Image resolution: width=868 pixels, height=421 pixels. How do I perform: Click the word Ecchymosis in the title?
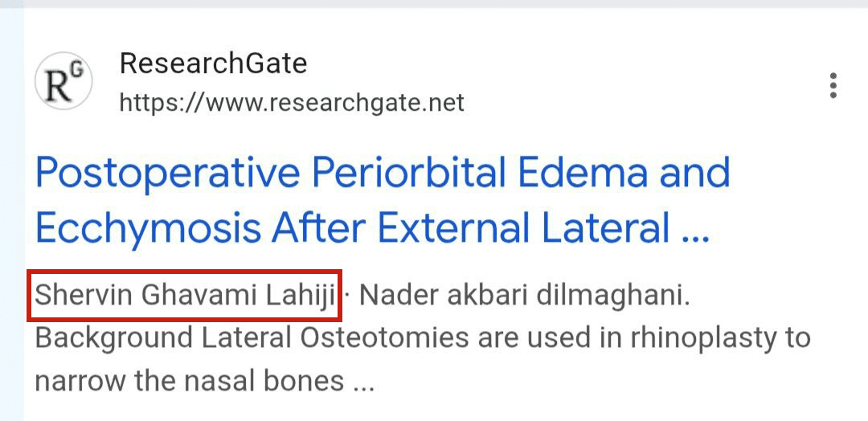coord(148,229)
